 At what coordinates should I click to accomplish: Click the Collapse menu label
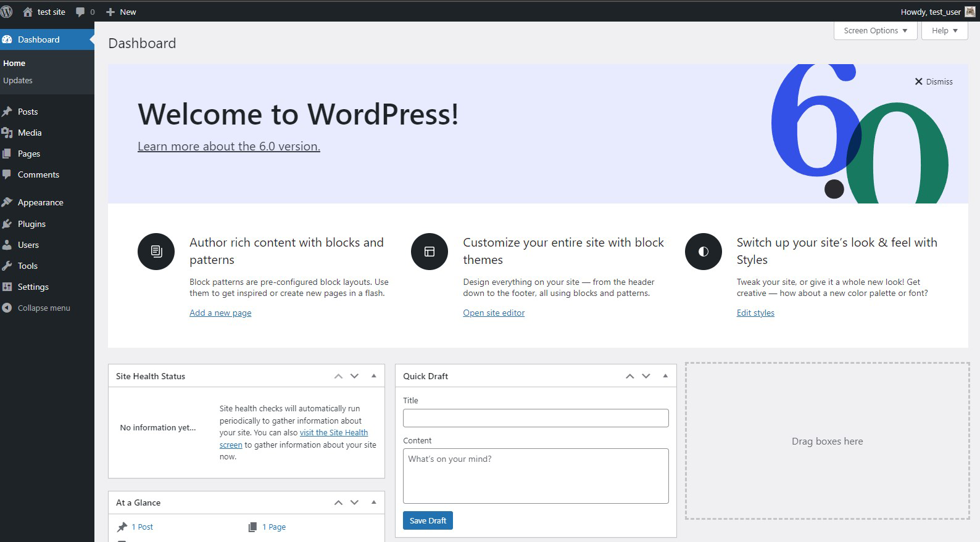pyautogui.click(x=44, y=308)
